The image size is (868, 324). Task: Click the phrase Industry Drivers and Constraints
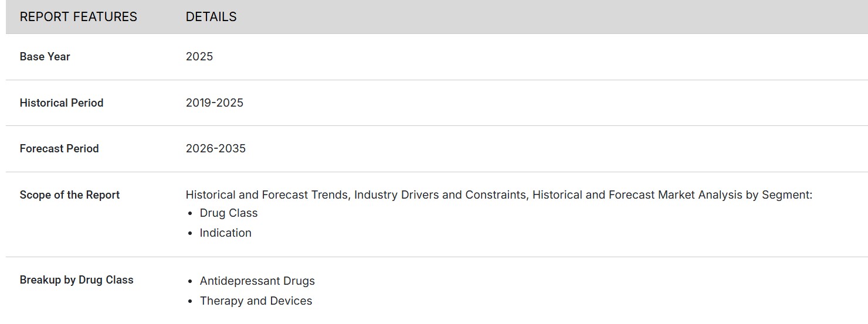pyautogui.click(x=440, y=195)
